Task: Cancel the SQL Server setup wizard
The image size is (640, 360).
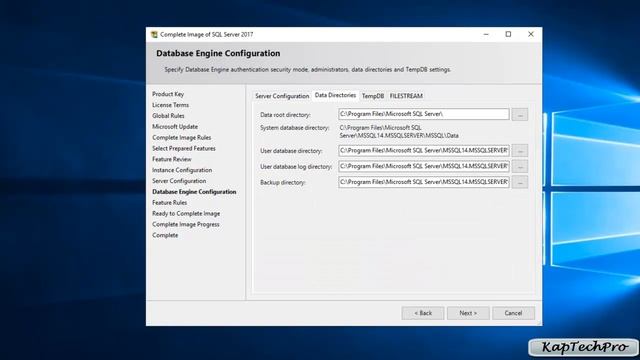Action: 513,313
